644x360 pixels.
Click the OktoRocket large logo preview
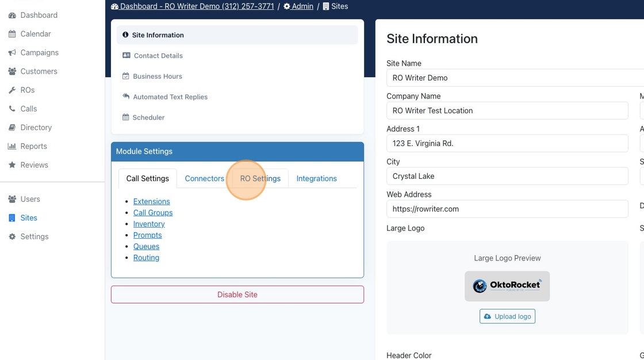[x=507, y=286]
